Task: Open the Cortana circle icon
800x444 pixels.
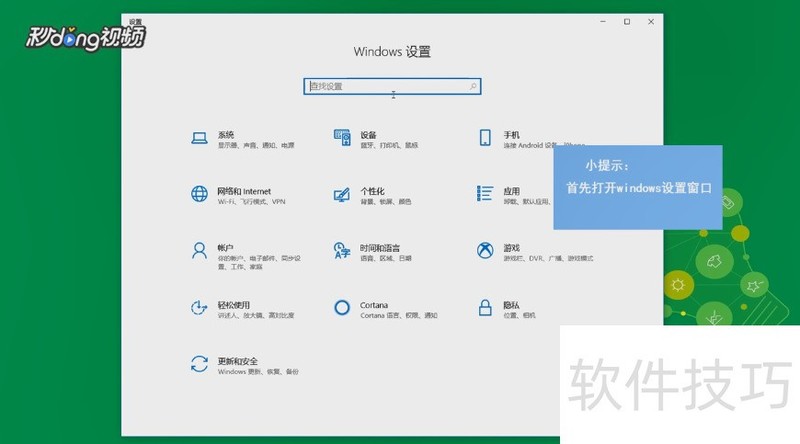Action: [x=342, y=308]
